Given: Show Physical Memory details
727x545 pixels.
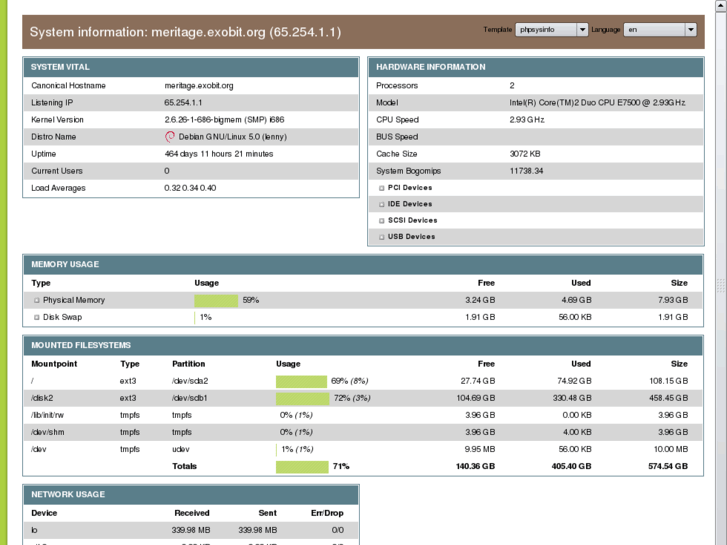Looking at the screenshot, I should (x=73, y=300).
